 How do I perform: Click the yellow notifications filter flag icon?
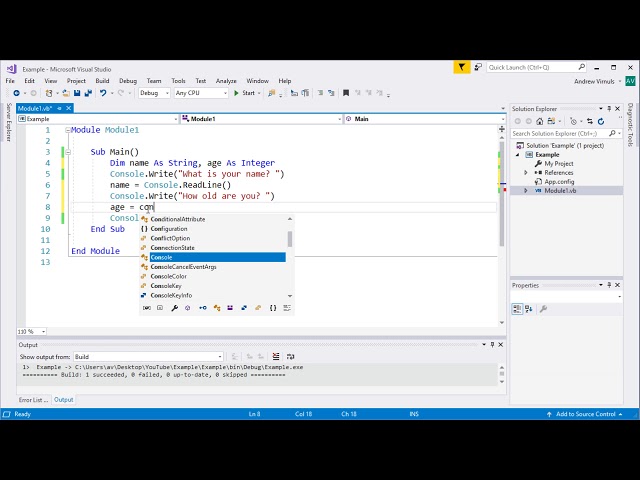[x=462, y=67]
